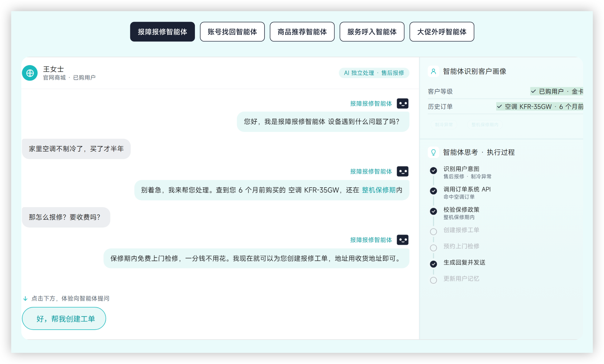Click the 好，帮我创建工单 button
This screenshot has width=604, height=364.
coord(64,318)
